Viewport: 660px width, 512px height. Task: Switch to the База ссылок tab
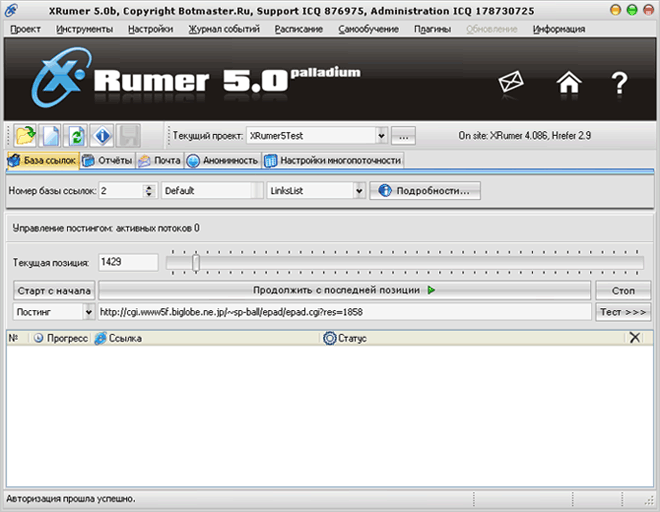pos(43,160)
